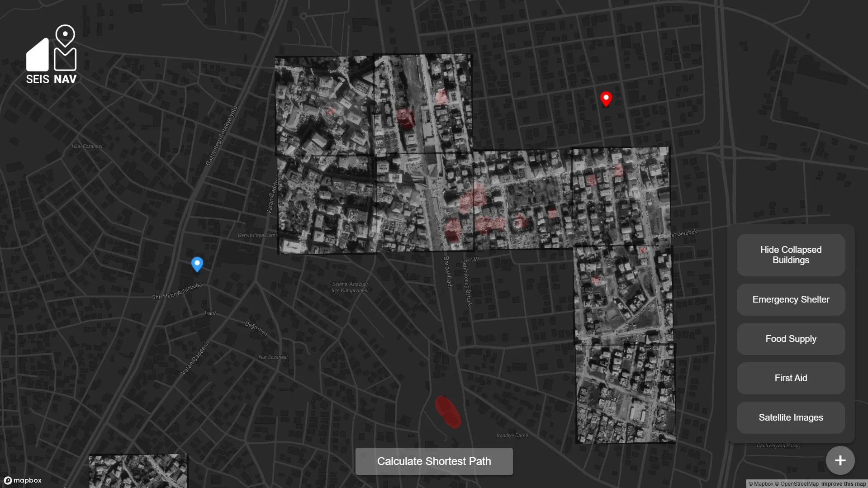Open the Mapbox logo link
The height and width of the screenshot is (488, 868).
23,480
